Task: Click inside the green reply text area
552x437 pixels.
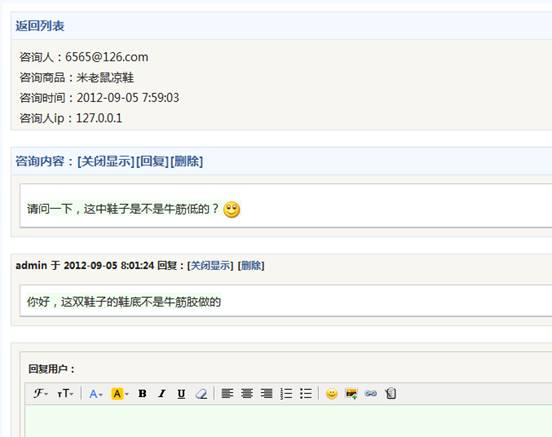Action: point(288,421)
